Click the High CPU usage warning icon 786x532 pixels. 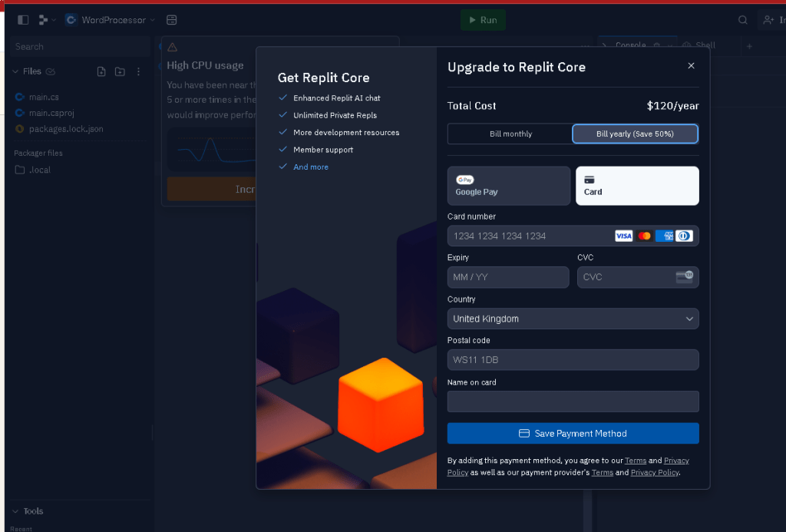[x=172, y=47]
